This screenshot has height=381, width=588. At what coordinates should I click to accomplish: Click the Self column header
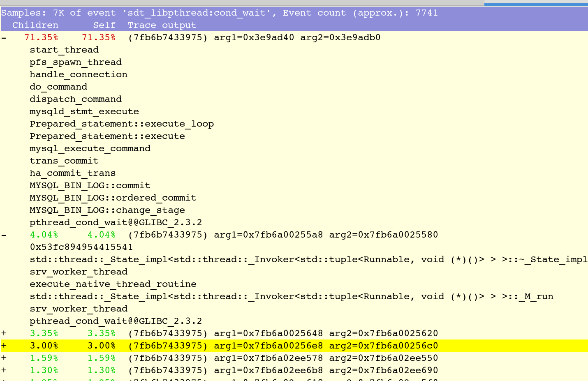[104, 25]
